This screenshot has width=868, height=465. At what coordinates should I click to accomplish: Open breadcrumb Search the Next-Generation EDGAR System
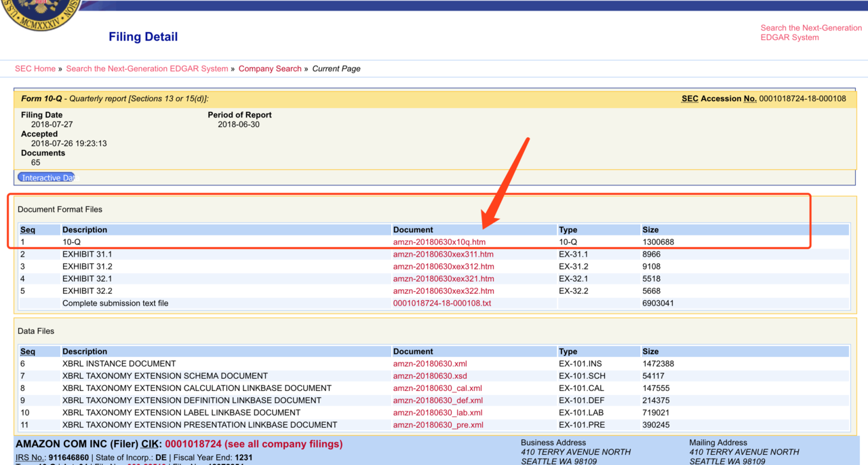(147, 69)
